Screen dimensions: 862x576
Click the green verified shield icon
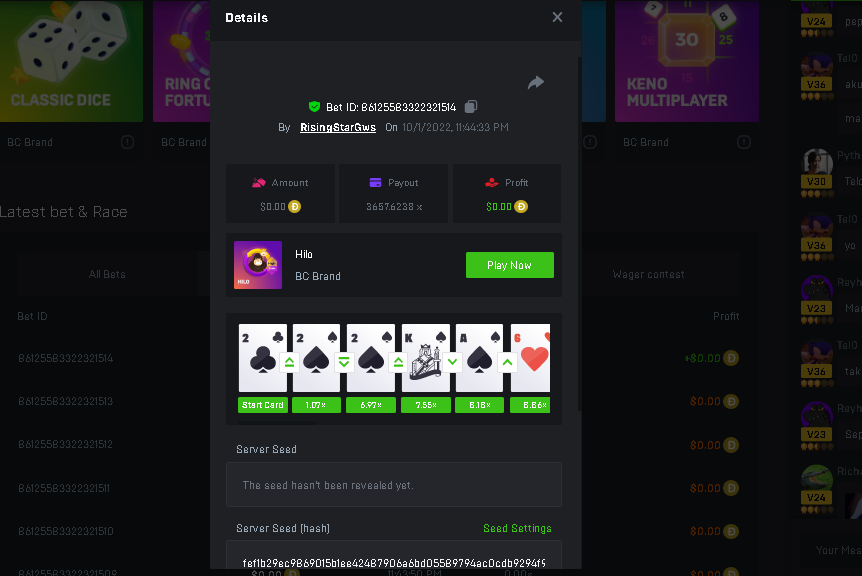click(314, 107)
